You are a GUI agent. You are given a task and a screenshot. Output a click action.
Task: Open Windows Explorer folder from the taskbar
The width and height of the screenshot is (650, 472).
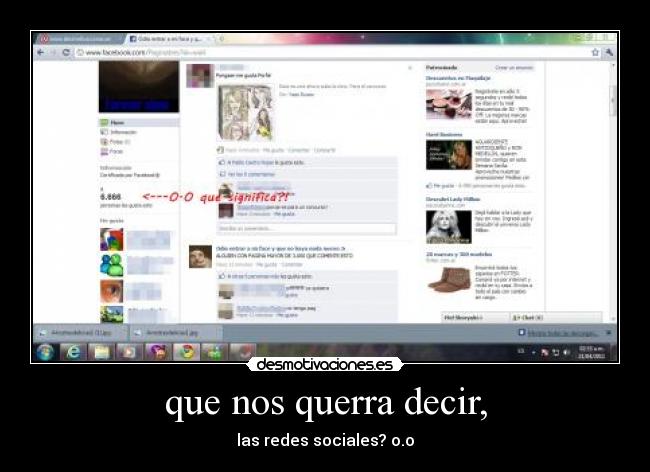[102, 353]
